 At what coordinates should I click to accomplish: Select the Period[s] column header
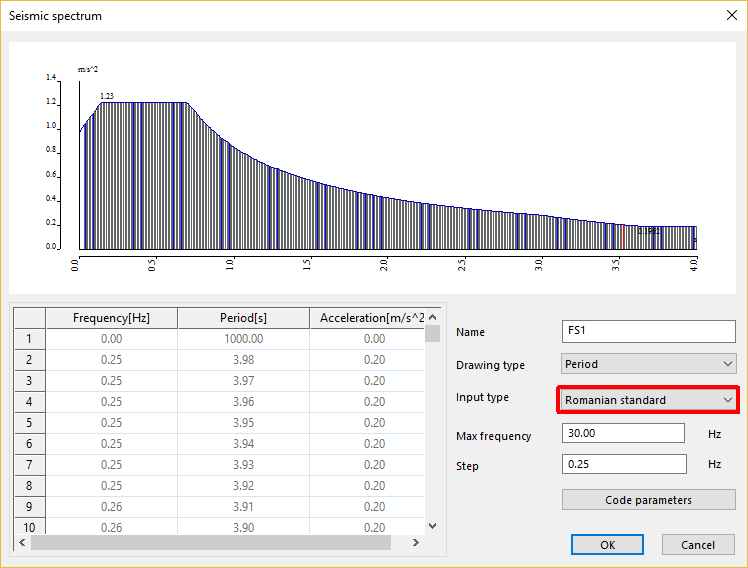click(x=243, y=318)
